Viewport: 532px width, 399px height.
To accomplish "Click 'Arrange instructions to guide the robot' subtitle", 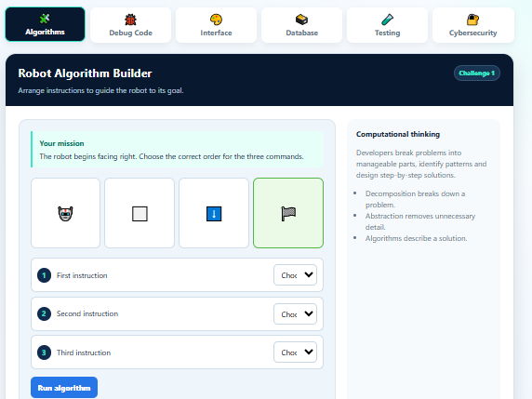I will pos(100,90).
